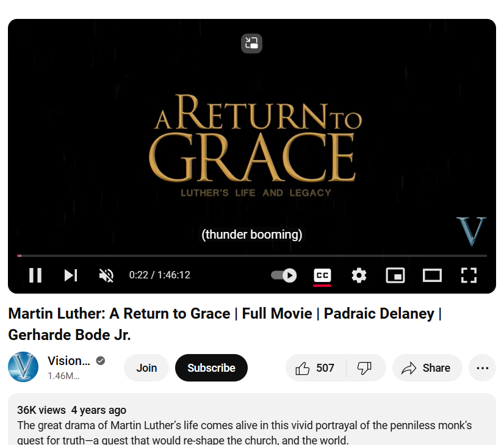The width and height of the screenshot is (504, 445).
Task: Click the '(thunder booming)' caption text
Action: 251,234
